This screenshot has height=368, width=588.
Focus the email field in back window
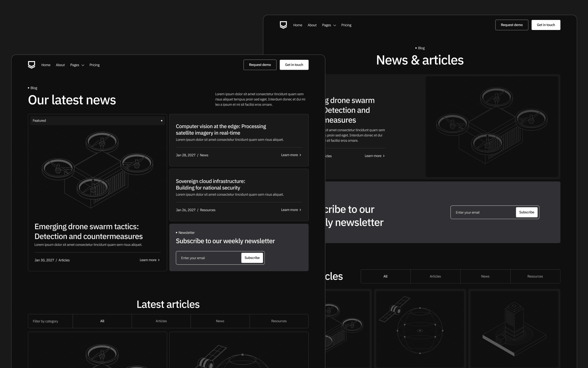pyautogui.click(x=483, y=212)
